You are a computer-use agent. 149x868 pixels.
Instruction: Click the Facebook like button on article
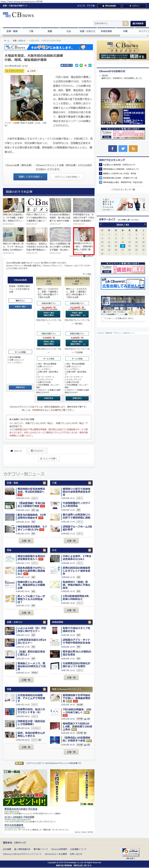[x=66, y=65]
